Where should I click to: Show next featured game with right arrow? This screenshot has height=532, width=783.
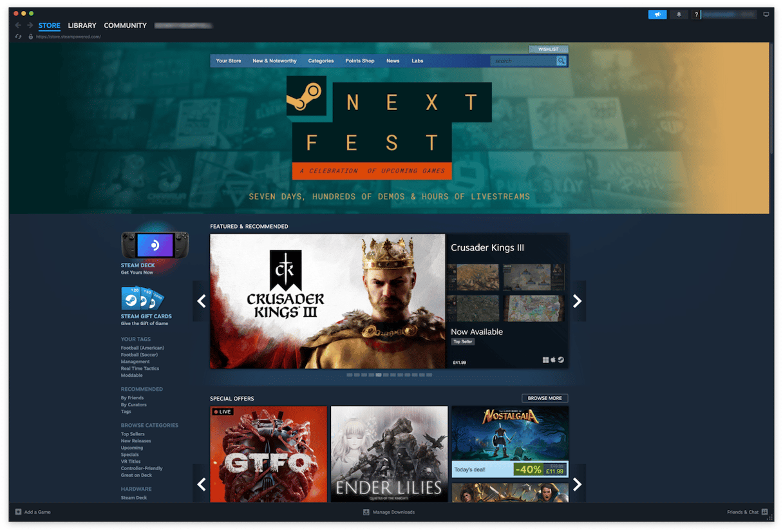577,301
